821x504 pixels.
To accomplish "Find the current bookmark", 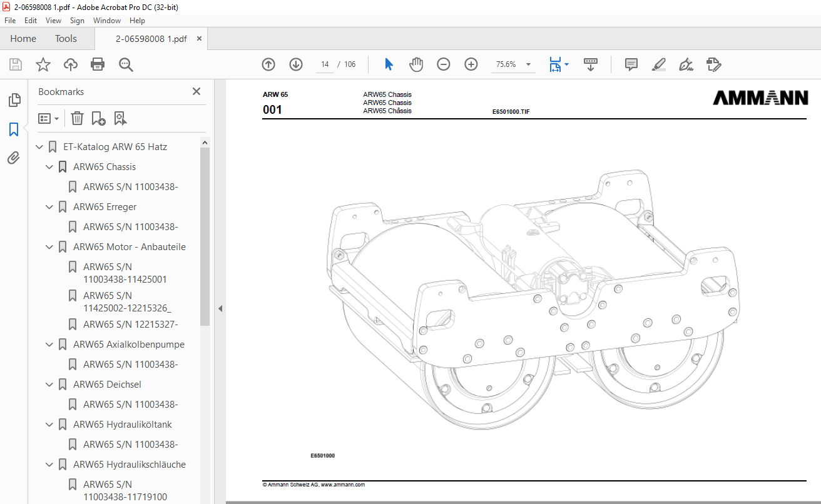I will [120, 118].
